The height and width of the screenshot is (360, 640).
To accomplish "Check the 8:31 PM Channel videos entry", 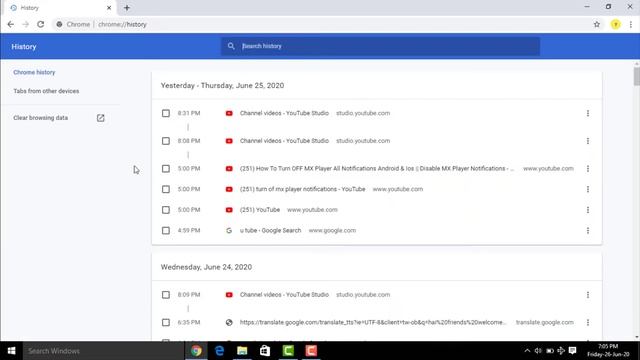I will tap(166, 113).
